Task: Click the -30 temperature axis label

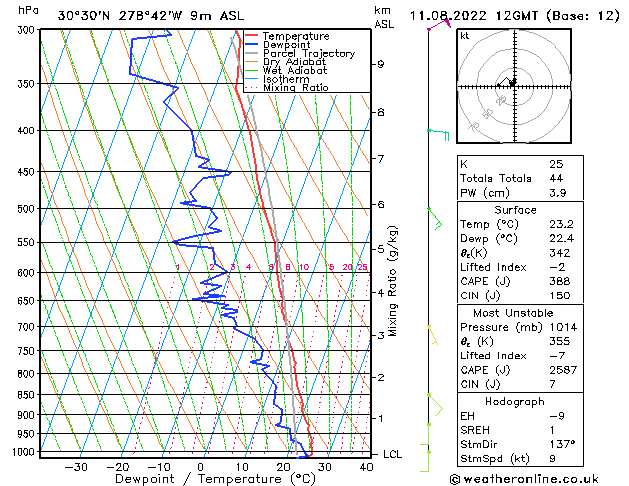Action: pyautogui.click(x=76, y=467)
